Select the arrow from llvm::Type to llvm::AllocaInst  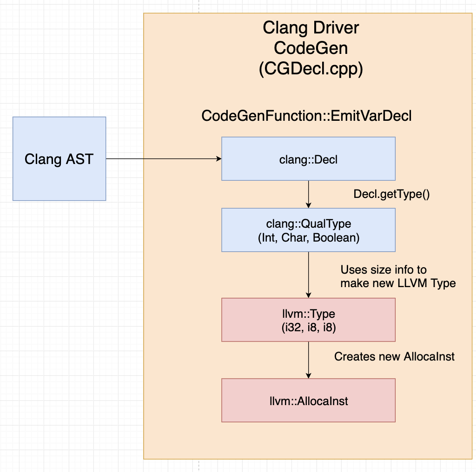pos(309,360)
